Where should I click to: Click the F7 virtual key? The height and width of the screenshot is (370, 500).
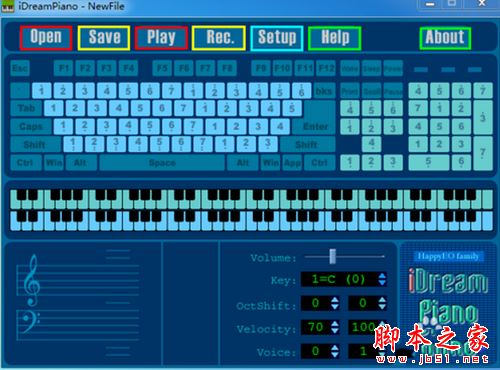tap(205, 69)
